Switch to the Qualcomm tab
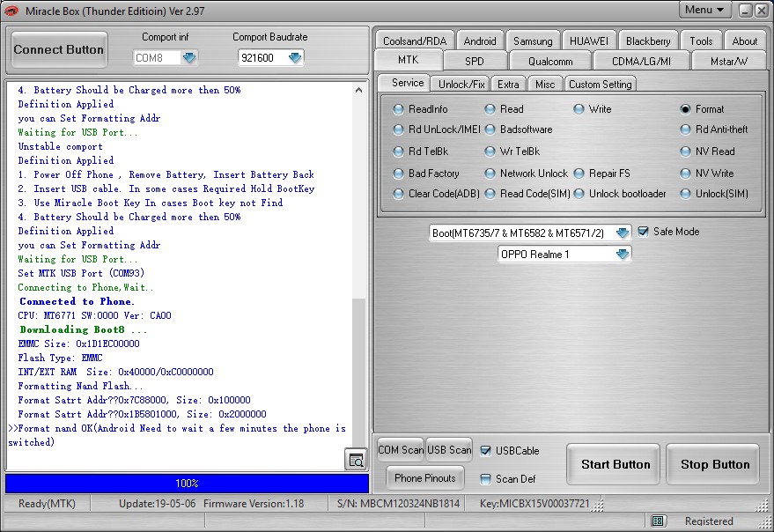Viewport: 774px width, 532px height. (x=550, y=62)
